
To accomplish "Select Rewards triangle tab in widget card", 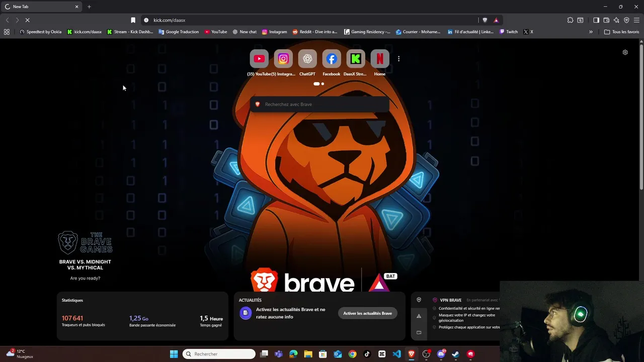I will click(419, 316).
